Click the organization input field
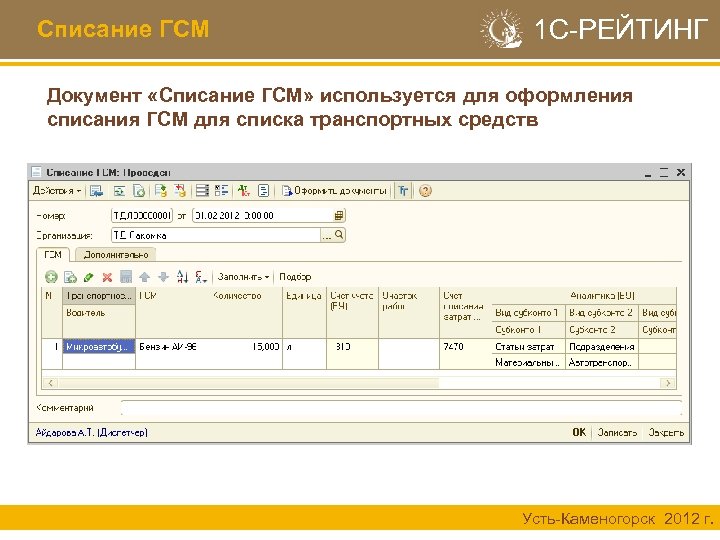Viewport: 720px width, 540px height. pos(216,235)
